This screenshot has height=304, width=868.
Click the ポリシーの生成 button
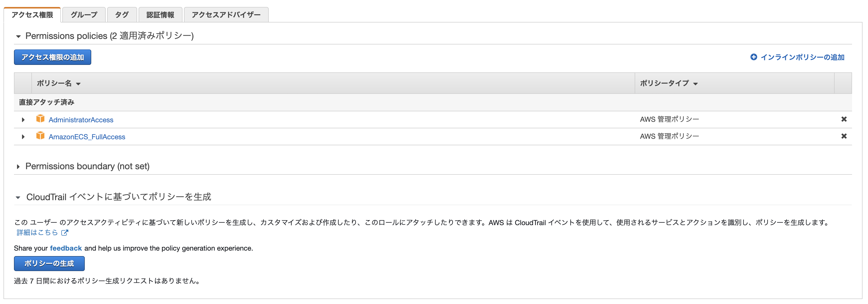pyautogui.click(x=49, y=264)
